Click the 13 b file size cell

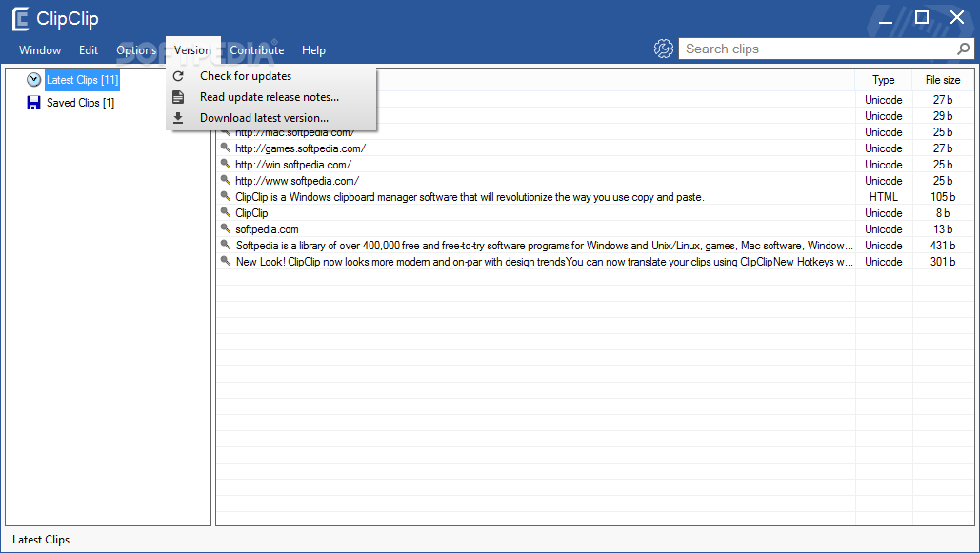943,229
